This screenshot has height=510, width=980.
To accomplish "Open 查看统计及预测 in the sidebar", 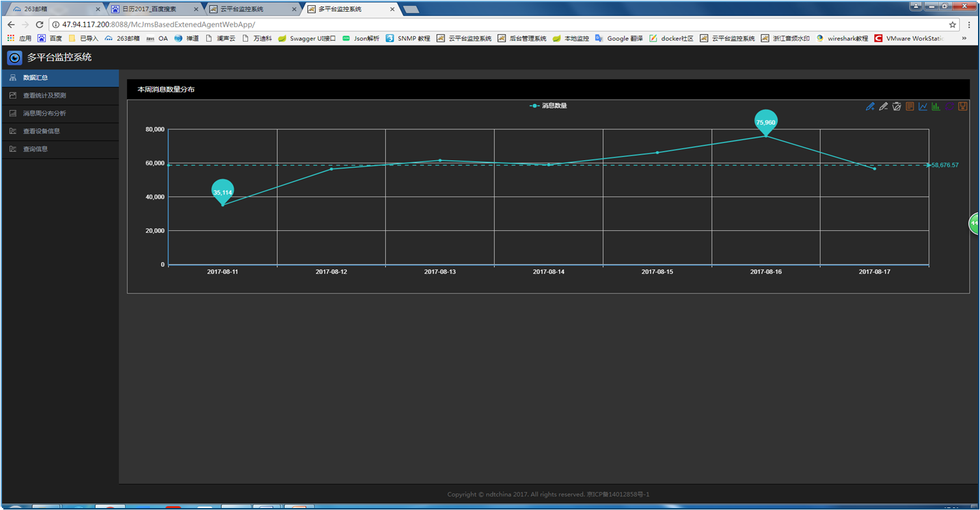I will (44, 96).
